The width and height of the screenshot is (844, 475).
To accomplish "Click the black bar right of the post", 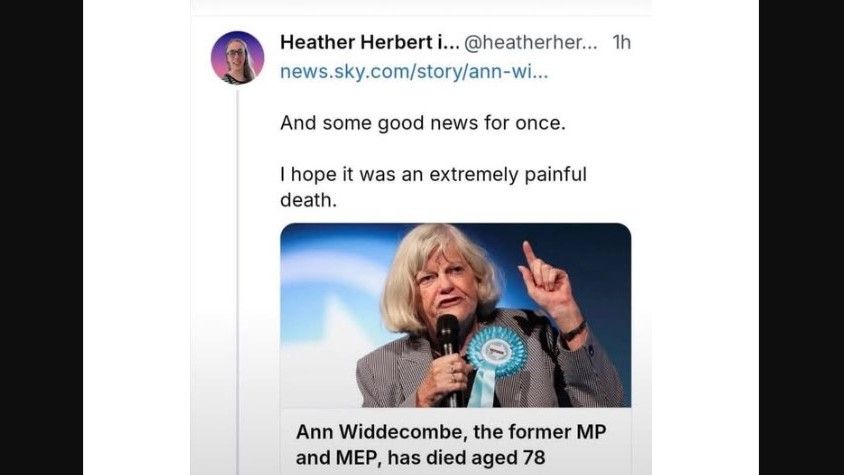I will coord(801,238).
